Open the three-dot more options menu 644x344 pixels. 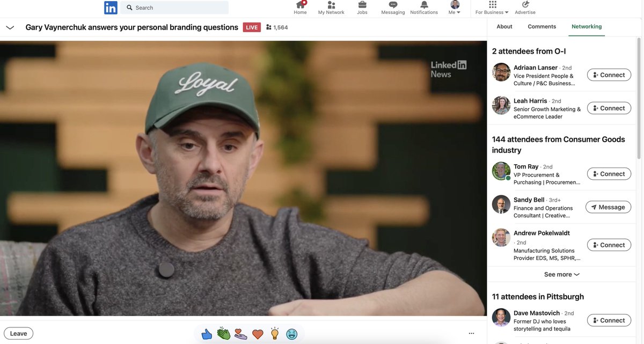pyautogui.click(x=471, y=334)
